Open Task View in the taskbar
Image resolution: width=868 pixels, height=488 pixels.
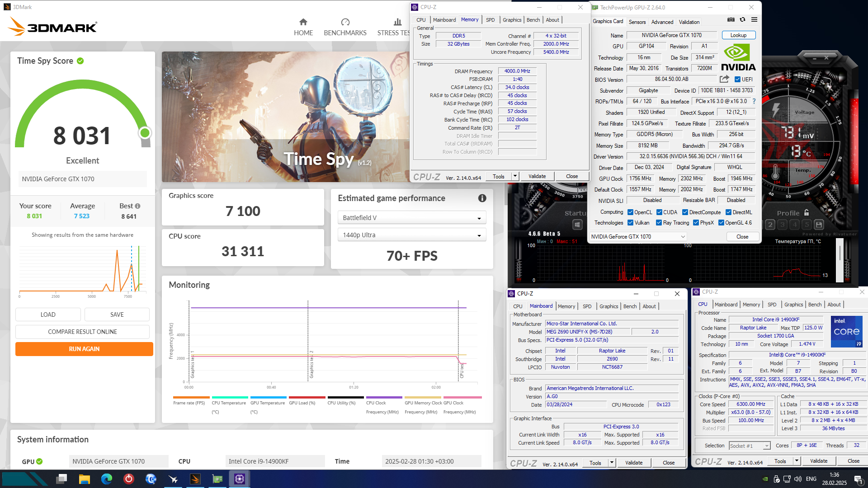62,479
